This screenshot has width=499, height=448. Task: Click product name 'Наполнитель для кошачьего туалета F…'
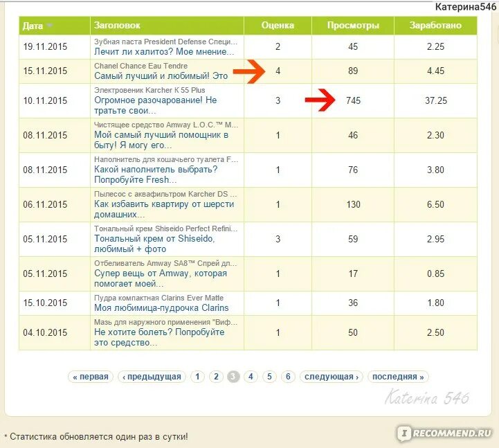tap(166, 159)
